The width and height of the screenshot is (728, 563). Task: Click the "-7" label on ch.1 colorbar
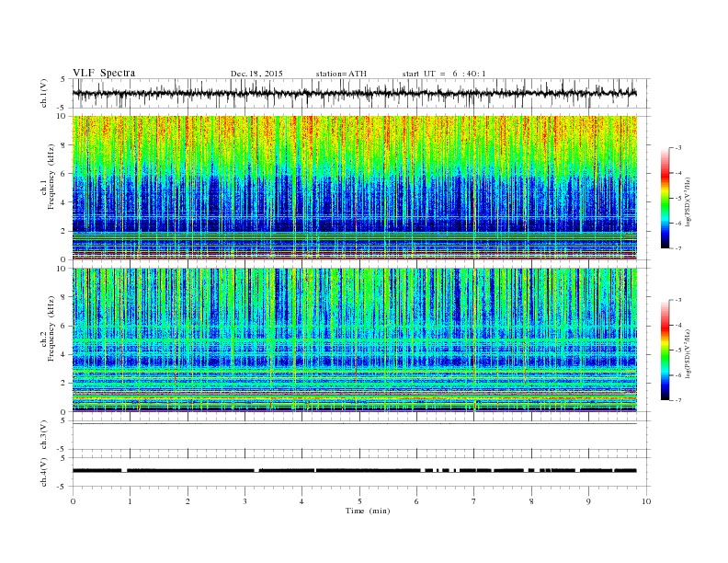[x=677, y=248]
